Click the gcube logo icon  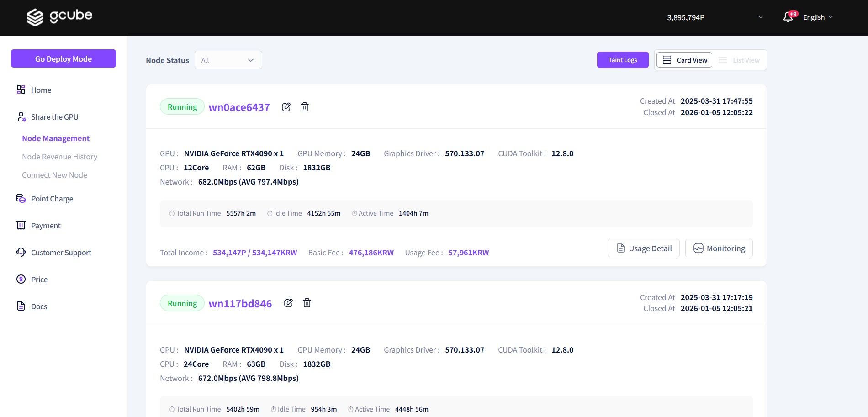(x=35, y=17)
